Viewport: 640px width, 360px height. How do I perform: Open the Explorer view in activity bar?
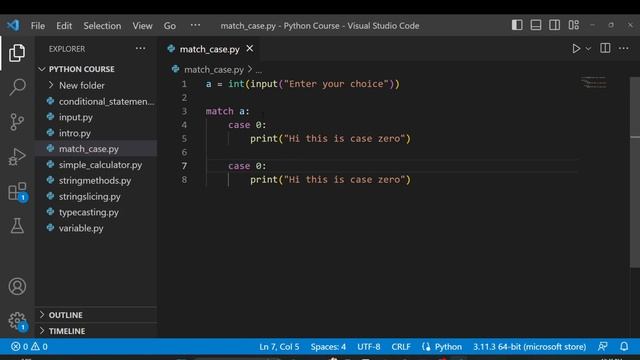pyautogui.click(x=17, y=53)
